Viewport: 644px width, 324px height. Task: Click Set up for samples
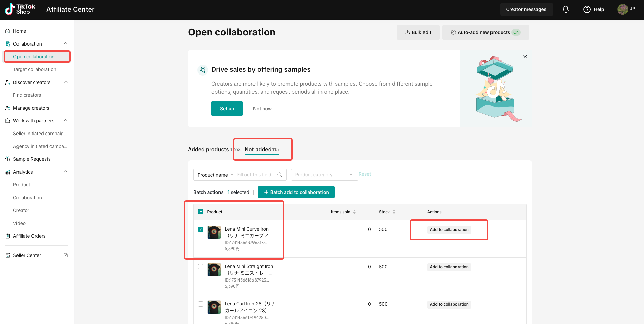tap(227, 109)
